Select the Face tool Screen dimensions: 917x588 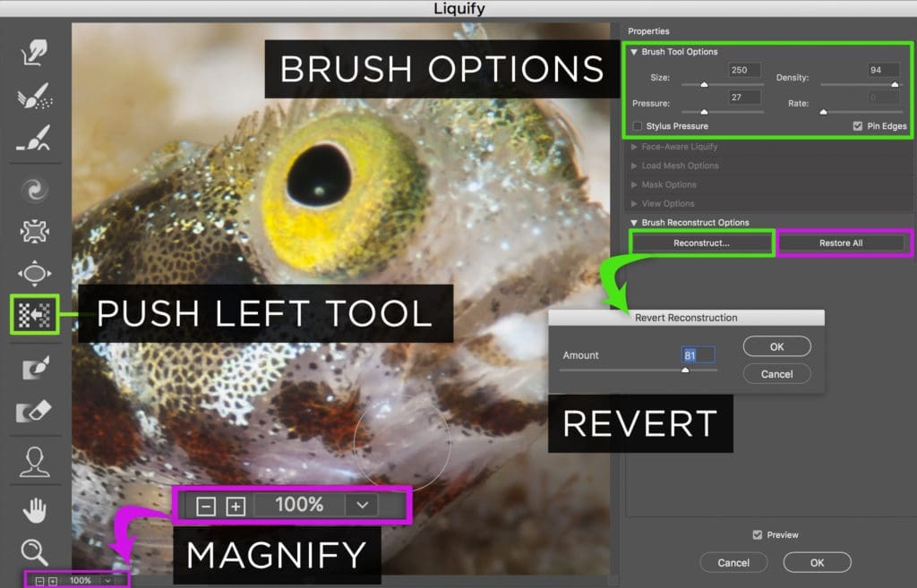[x=35, y=463]
